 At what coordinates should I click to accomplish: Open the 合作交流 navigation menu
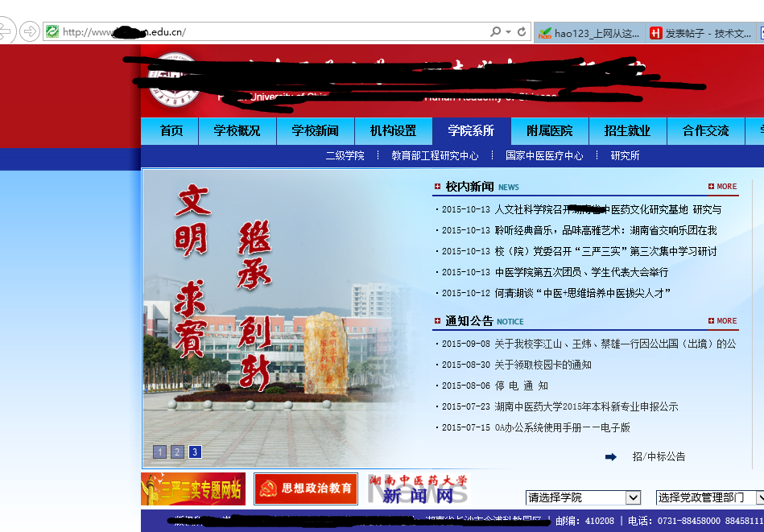pyautogui.click(x=705, y=130)
